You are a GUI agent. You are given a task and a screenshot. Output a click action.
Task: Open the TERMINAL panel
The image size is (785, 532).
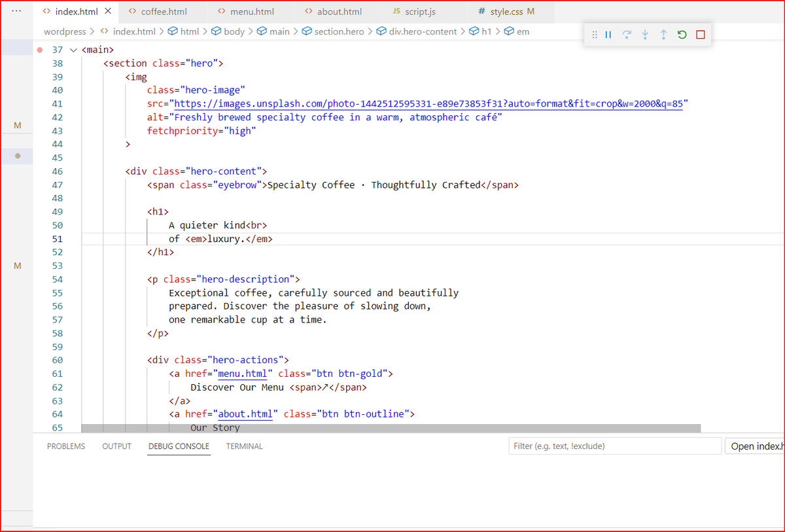point(245,446)
